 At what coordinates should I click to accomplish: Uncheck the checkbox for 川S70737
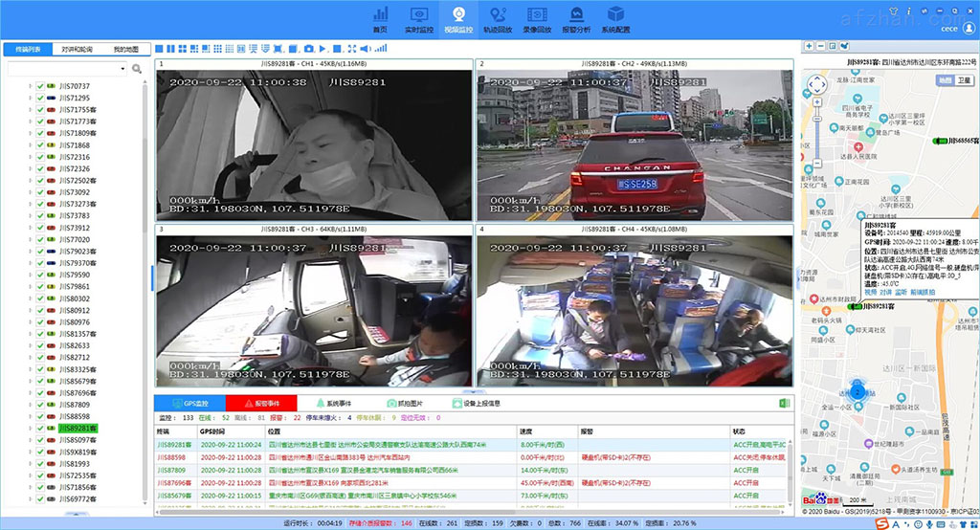(40, 86)
